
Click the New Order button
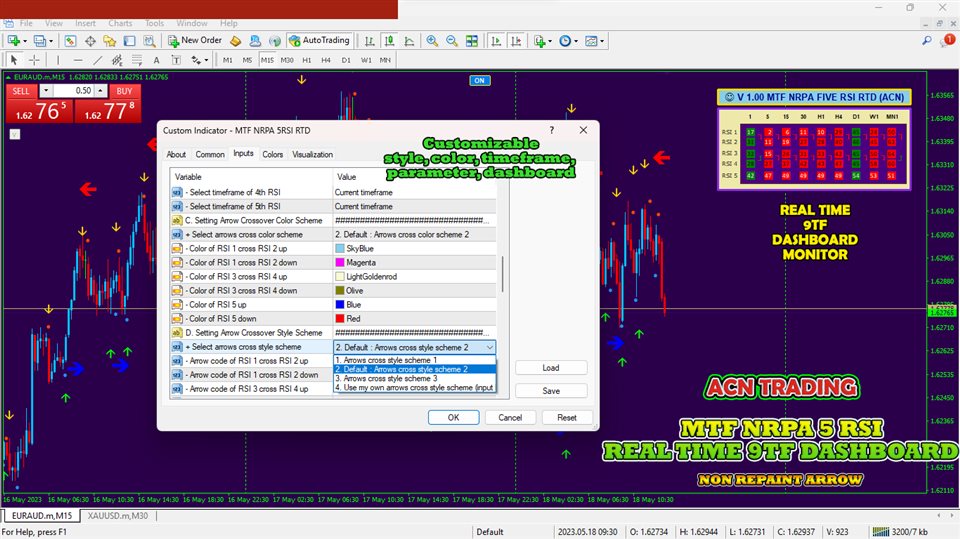click(x=195, y=40)
